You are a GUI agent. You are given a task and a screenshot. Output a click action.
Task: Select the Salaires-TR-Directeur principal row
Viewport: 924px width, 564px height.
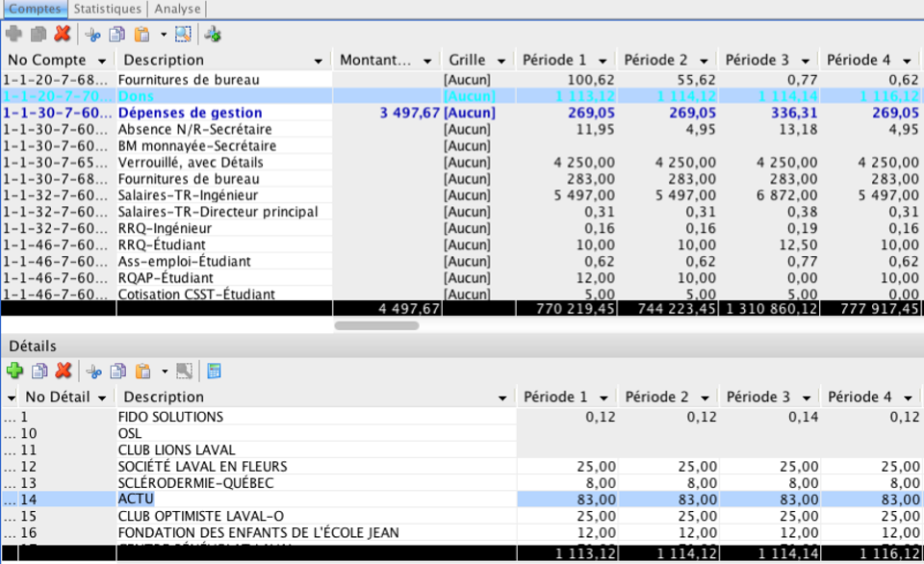[x=462, y=212]
